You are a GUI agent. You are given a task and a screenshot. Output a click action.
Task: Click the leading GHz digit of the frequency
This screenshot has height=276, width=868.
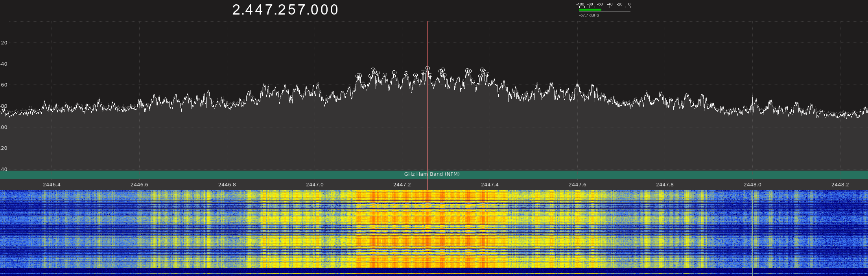pyautogui.click(x=236, y=10)
